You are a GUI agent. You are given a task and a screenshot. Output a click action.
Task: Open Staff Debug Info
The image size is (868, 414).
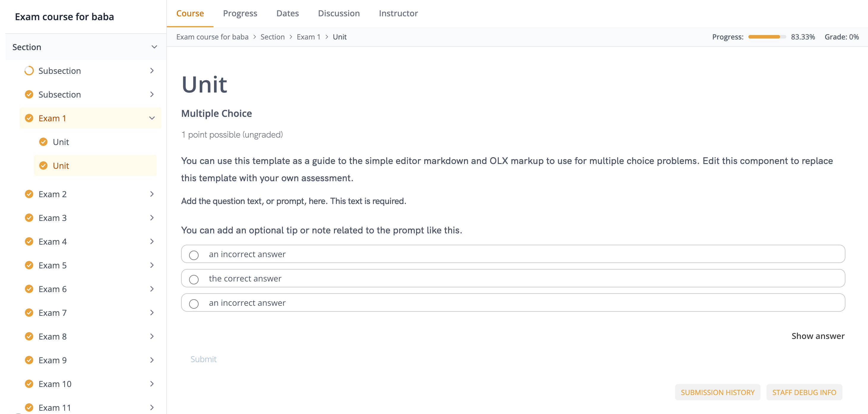(804, 392)
